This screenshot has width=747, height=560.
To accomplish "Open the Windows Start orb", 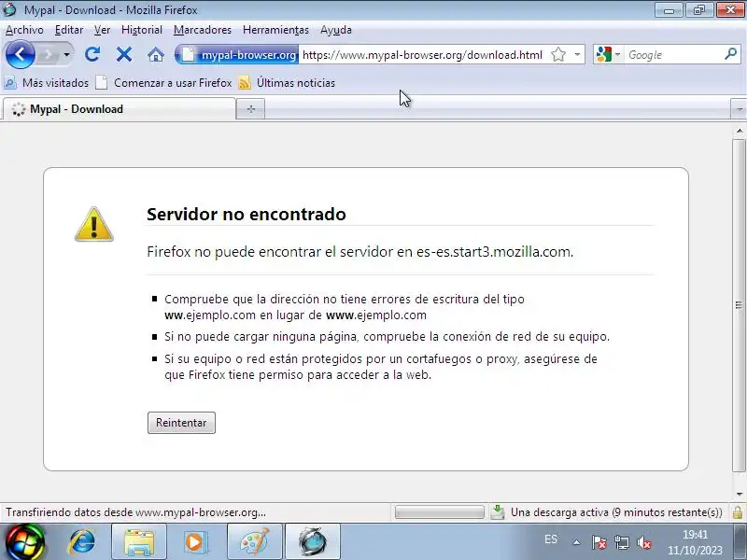I will (x=24, y=542).
